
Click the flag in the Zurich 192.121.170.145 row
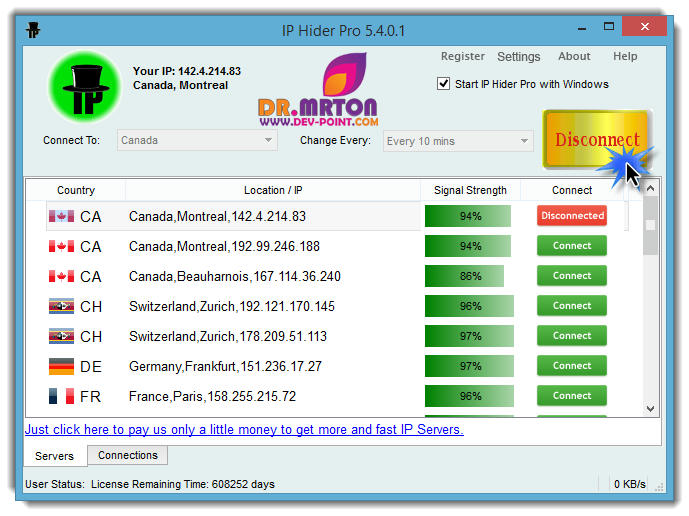[x=61, y=306]
